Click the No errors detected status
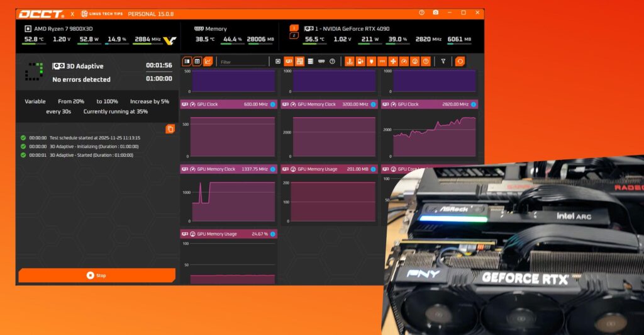The width and height of the screenshot is (644, 335). click(x=81, y=80)
